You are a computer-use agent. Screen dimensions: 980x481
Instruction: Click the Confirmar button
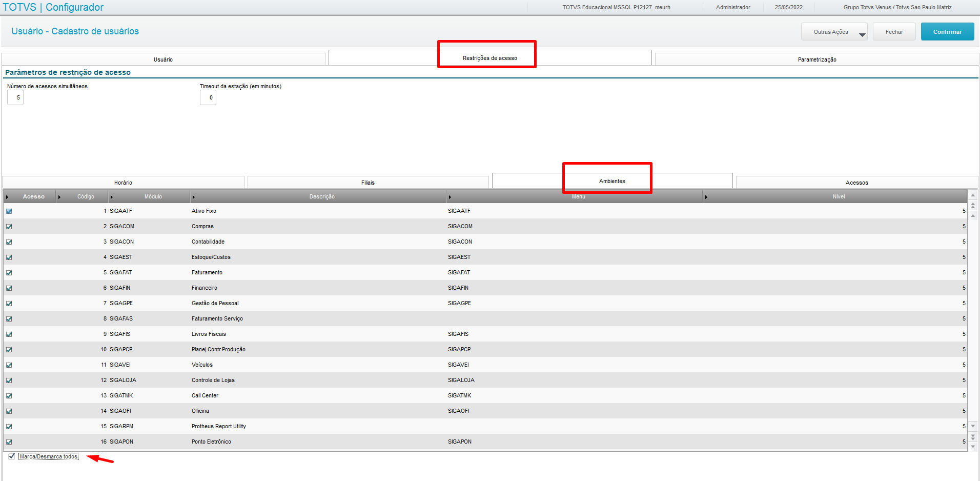coord(947,32)
